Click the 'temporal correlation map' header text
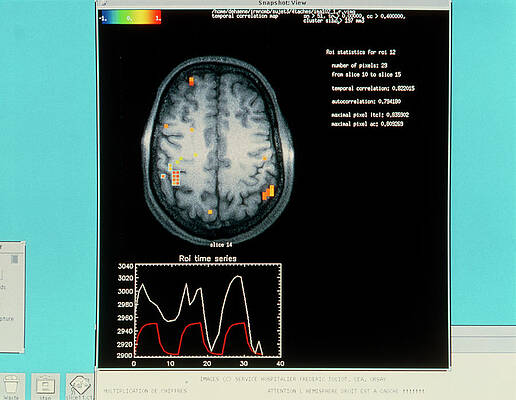The height and width of the screenshot is (400, 516). click(x=245, y=16)
